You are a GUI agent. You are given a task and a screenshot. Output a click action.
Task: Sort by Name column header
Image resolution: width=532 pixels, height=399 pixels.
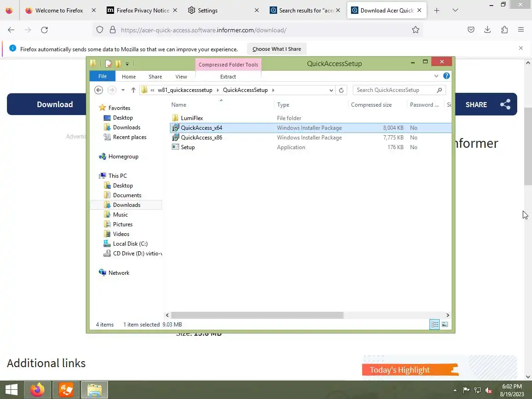[x=179, y=105]
